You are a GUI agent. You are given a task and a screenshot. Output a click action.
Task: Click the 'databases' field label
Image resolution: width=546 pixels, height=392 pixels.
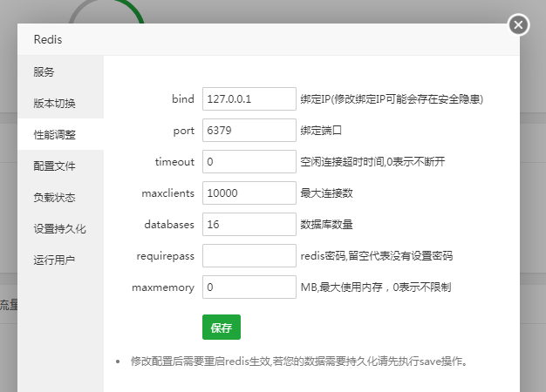point(169,225)
